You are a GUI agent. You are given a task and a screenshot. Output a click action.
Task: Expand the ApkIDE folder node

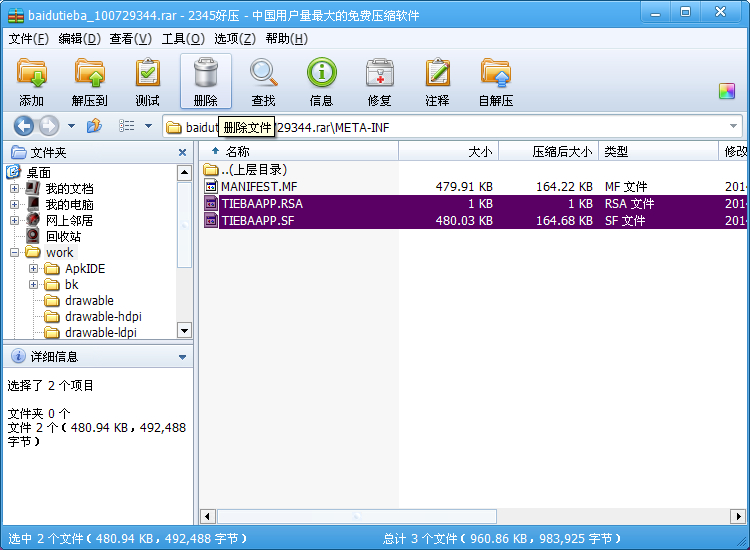coord(34,269)
